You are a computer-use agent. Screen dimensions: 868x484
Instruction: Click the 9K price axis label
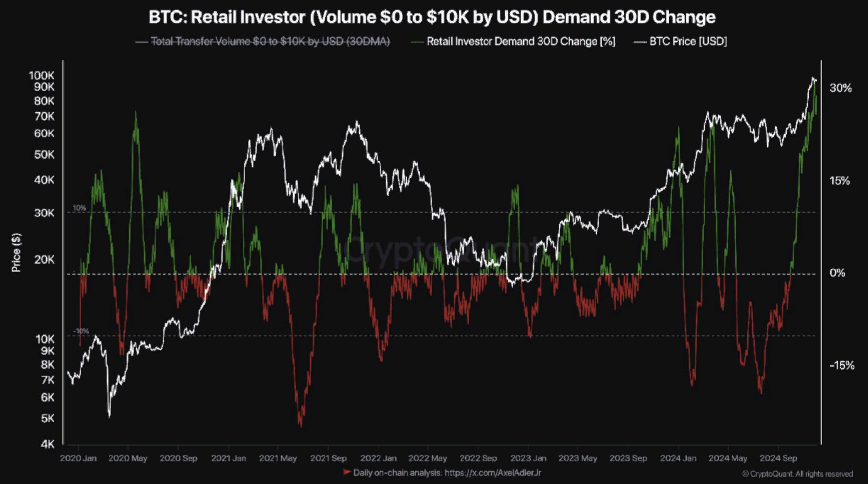pos(48,350)
